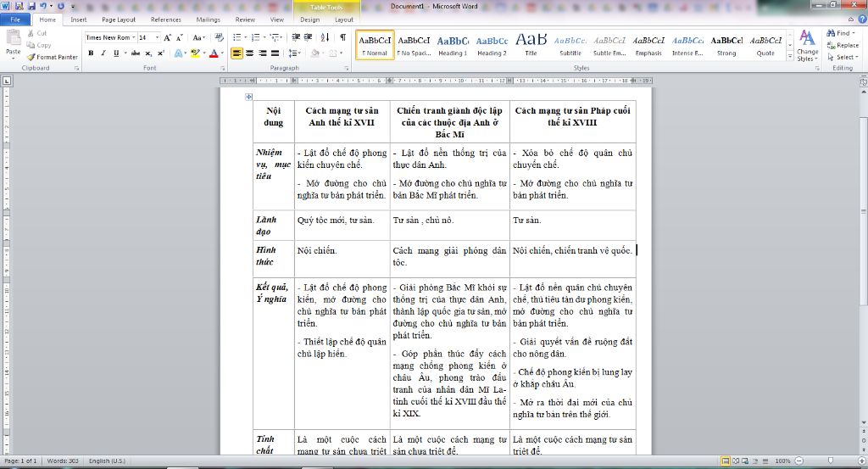Toggle italic formatting
Viewport: 868px width, 469px height.
[103, 53]
